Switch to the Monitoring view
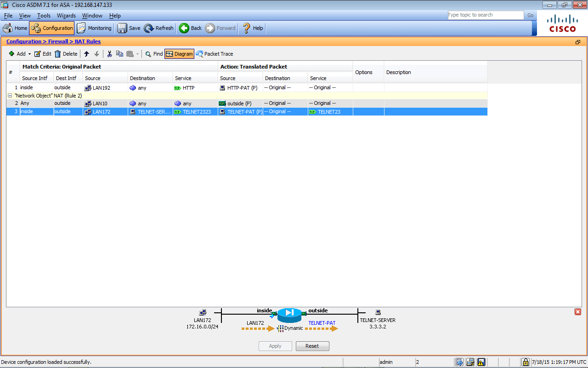The width and height of the screenshot is (588, 368). [94, 28]
